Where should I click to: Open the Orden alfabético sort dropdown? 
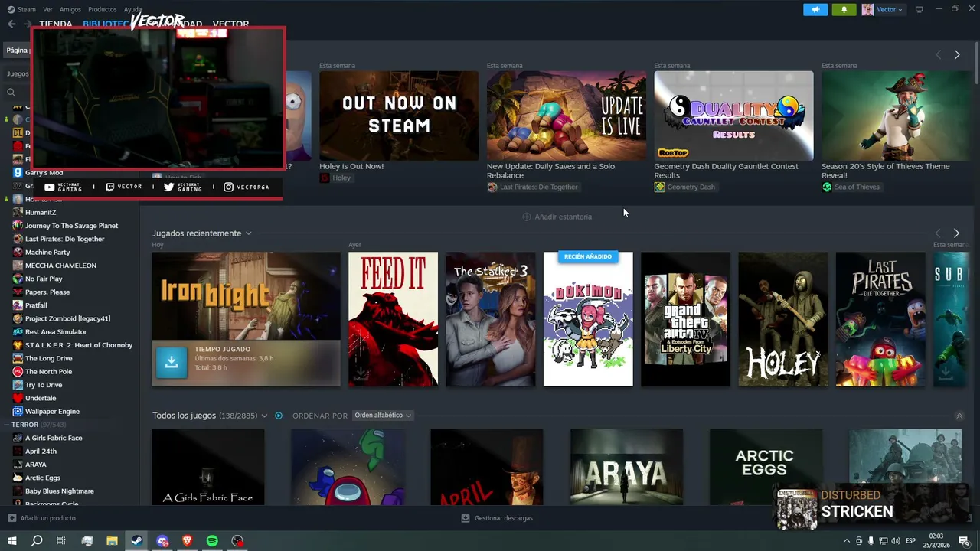(x=383, y=416)
